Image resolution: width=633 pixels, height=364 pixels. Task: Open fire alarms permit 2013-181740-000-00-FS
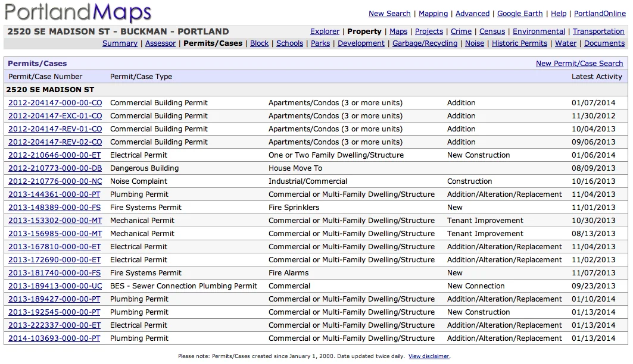point(55,273)
